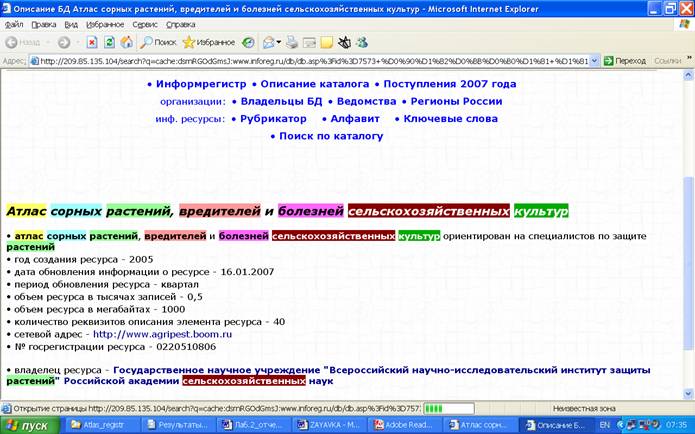Open Избранное favorites star

coord(207,42)
